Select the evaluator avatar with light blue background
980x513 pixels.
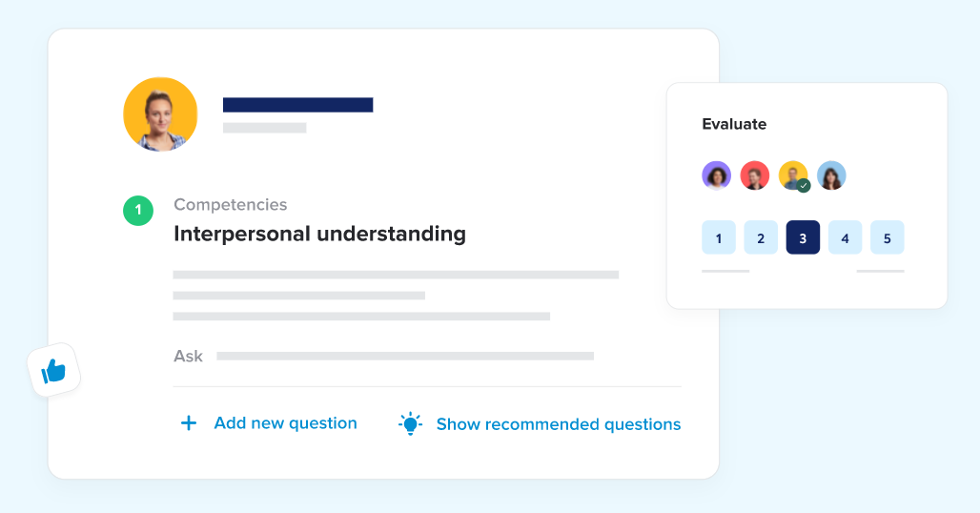point(831,175)
